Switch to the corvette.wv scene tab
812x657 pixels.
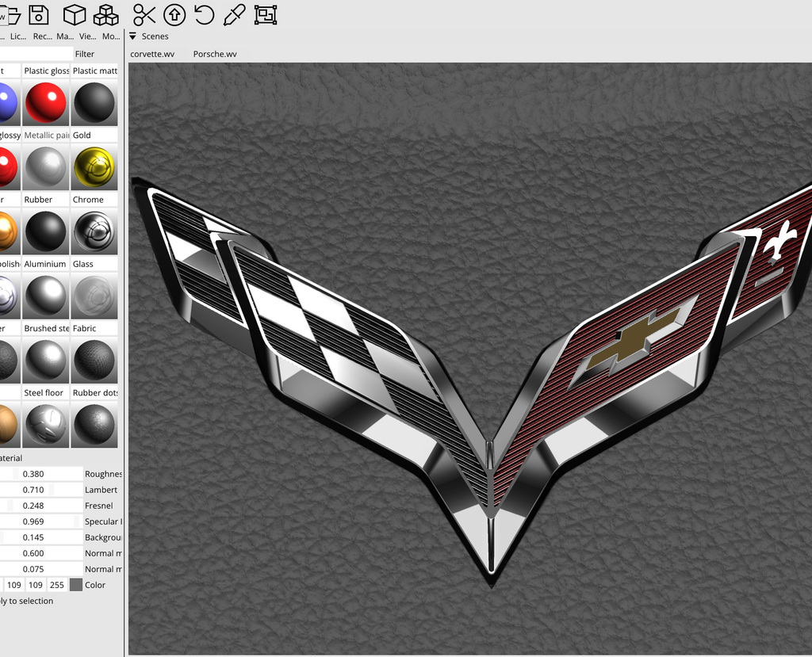[x=152, y=54]
